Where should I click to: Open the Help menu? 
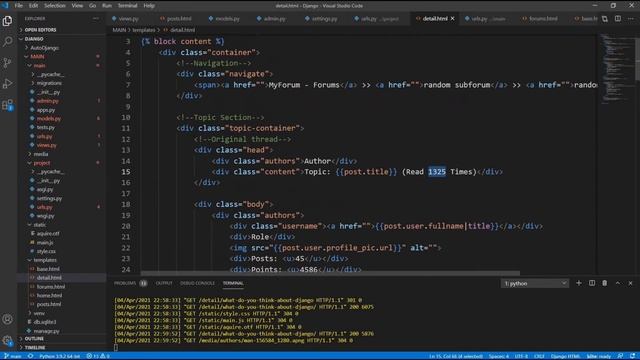pyautogui.click(x=149, y=6)
